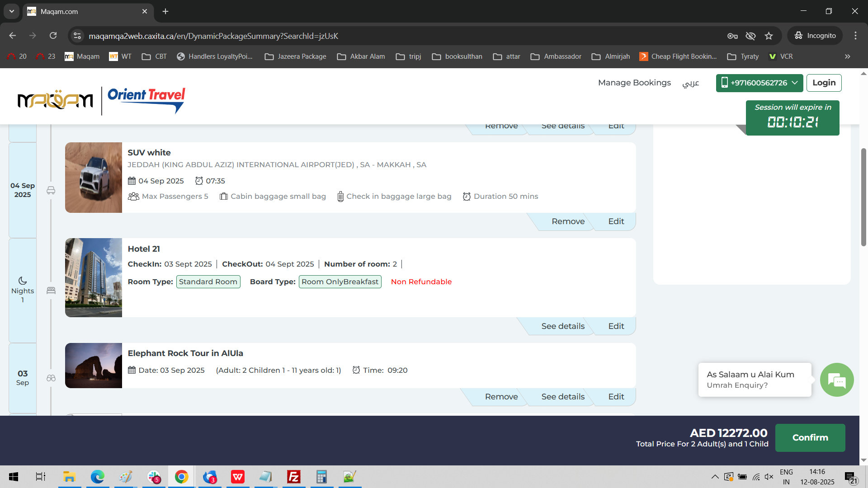Expand the hidden bookmarks chevron

847,56
